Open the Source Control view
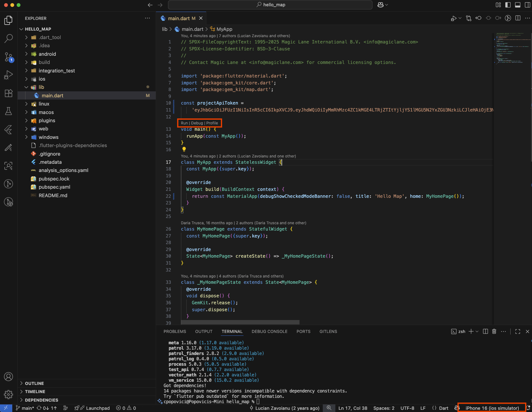Image resolution: width=532 pixels, height=412 pixels. pos(8,57)
